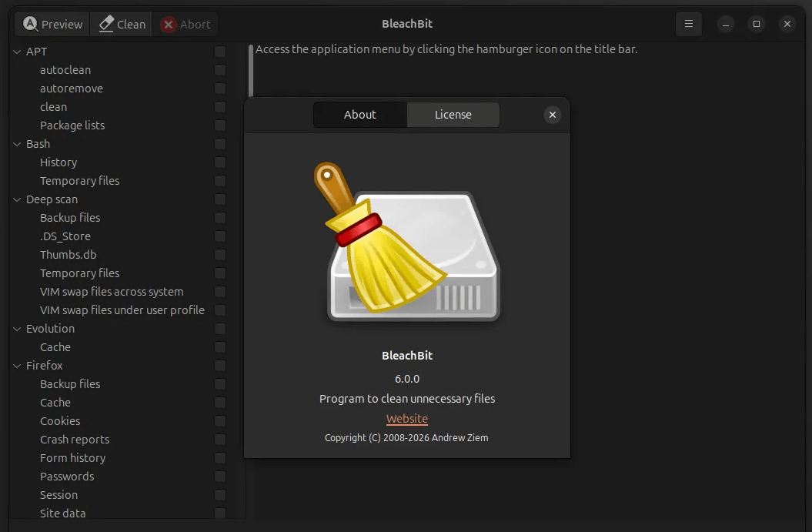The width and height of the screenshot is (812, 532).
Task: Switch to the License tab
Action: (453, 115)
